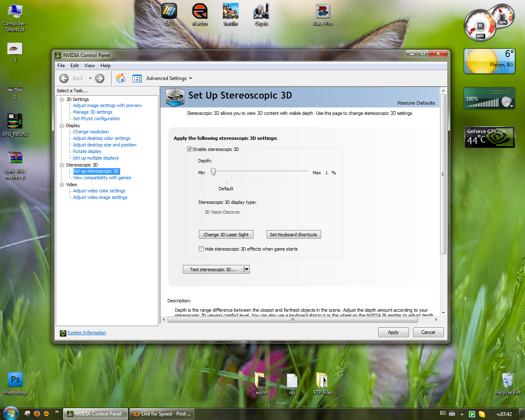This screenshot has height=420, width=525.
Task: Collapse the Video tree node
Action: point(62,185)
